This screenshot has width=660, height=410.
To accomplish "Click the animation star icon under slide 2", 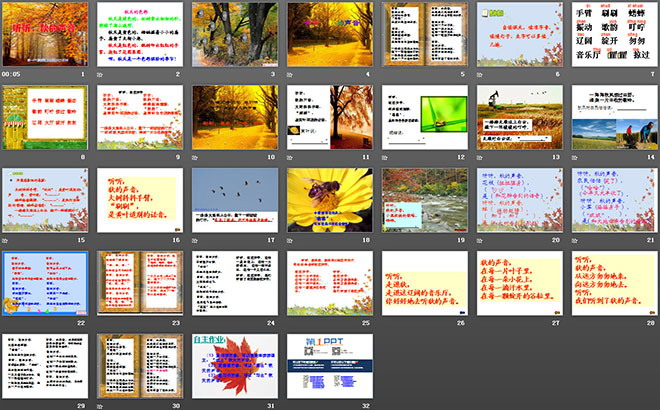I will tap(100, 75).
